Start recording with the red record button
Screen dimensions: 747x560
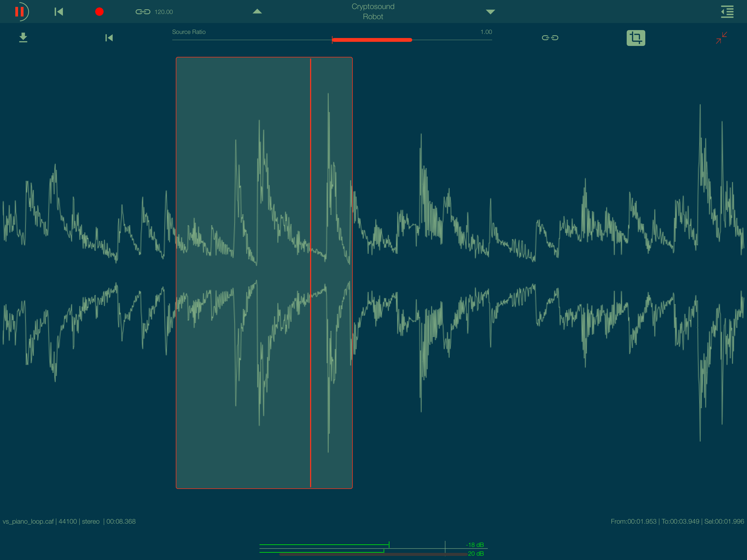tap(99, 12)
